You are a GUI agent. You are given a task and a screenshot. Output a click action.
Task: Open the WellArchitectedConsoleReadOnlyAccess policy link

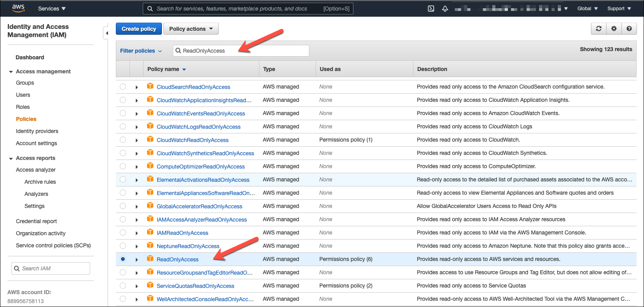pos(205,299)
